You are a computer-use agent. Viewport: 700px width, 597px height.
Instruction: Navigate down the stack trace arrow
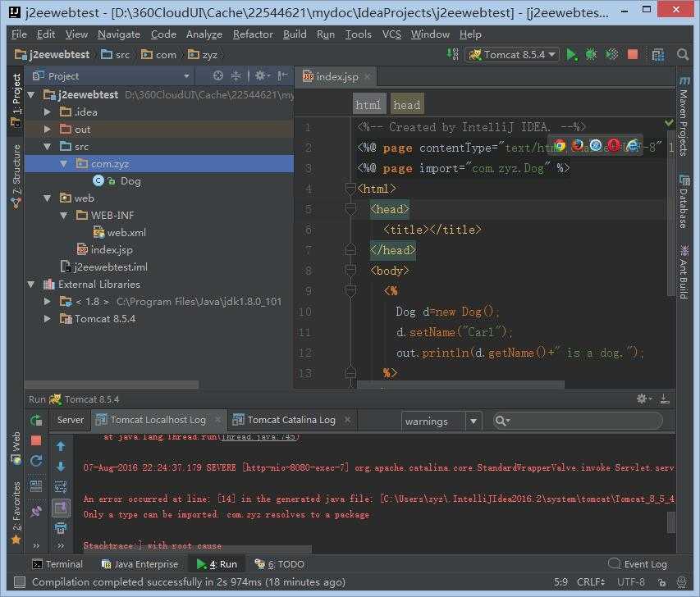tap(61, 467)
